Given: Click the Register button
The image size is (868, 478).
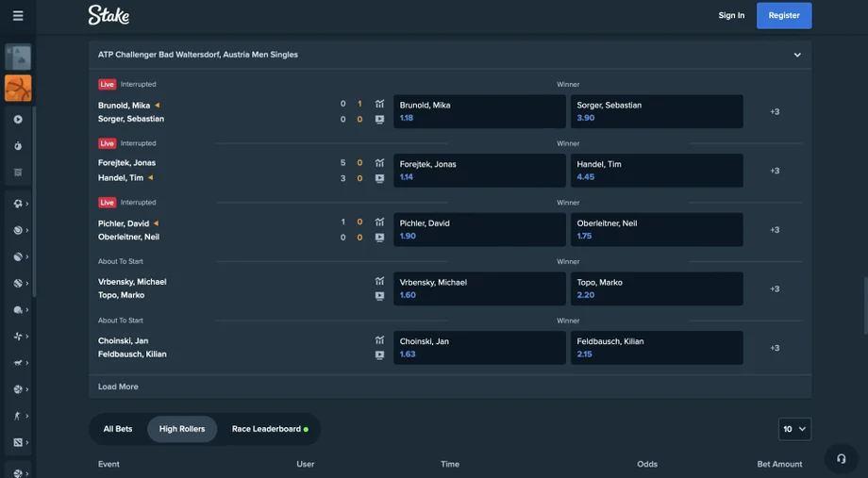Looking at the screenshot, I should (784, 15).
